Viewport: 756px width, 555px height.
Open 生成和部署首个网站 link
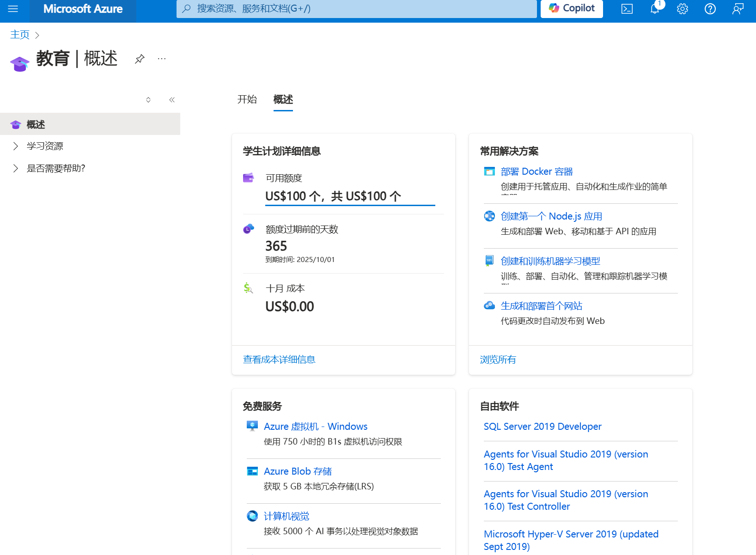tap(542, 306)
